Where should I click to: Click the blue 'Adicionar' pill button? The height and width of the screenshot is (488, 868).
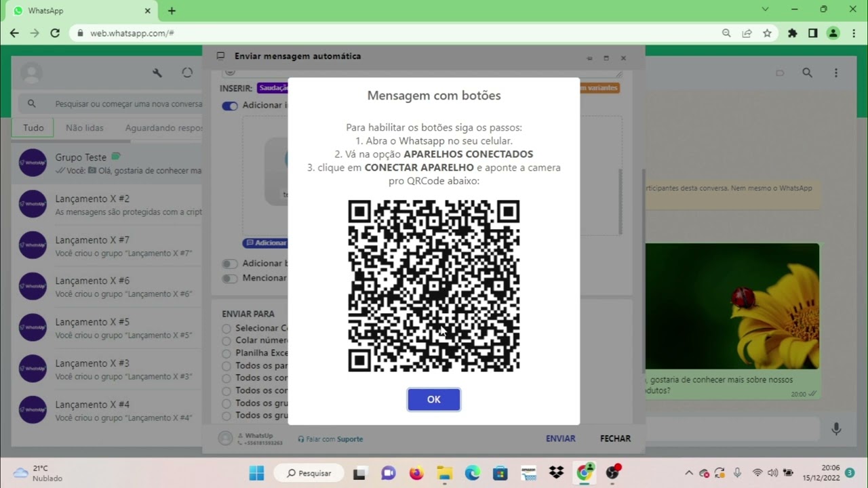coord(265,243)
